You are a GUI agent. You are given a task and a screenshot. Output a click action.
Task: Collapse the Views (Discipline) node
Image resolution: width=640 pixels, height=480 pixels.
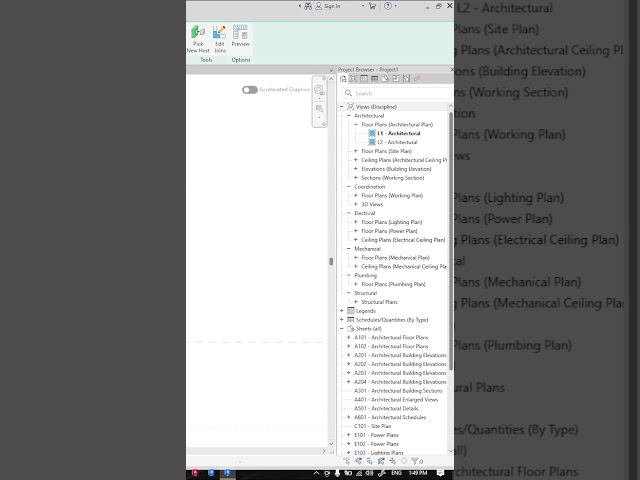pos(342,107)
